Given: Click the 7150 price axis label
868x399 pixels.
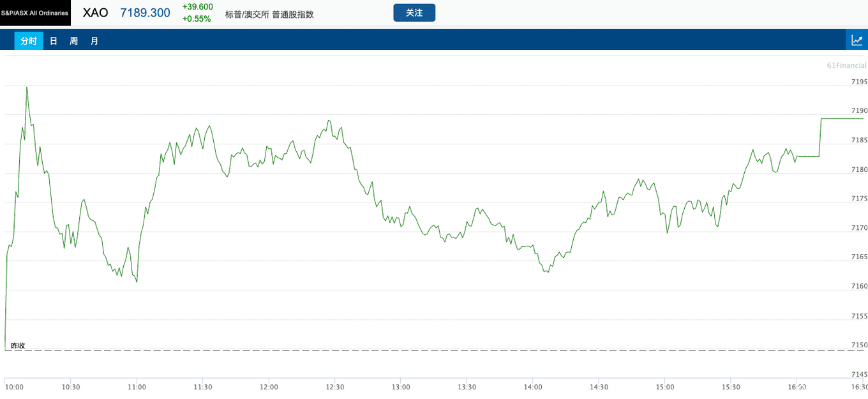Looking at the screenshot, I should click(859, 345).
